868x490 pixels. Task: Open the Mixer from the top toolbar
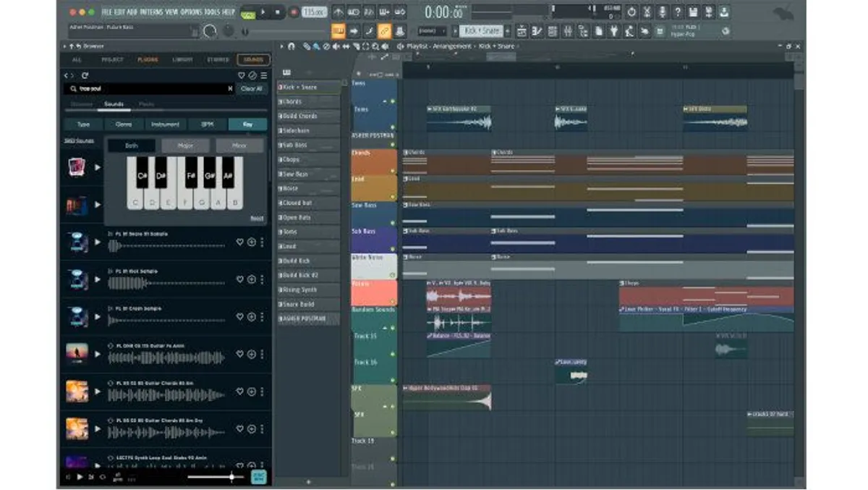coord(569,30)
